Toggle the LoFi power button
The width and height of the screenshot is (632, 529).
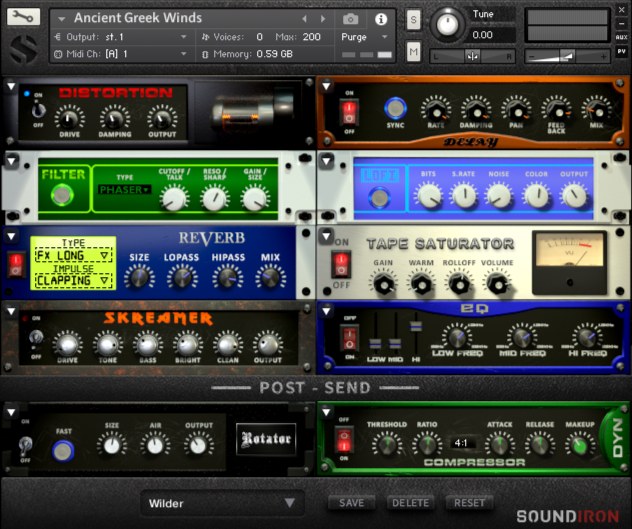pos(379,198)
